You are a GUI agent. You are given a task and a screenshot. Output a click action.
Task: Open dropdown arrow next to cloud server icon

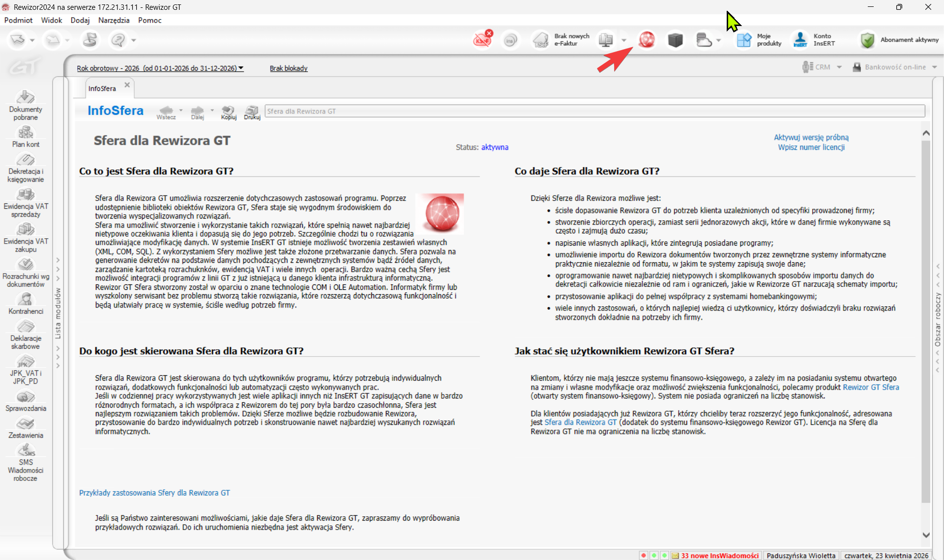point(718,40)
